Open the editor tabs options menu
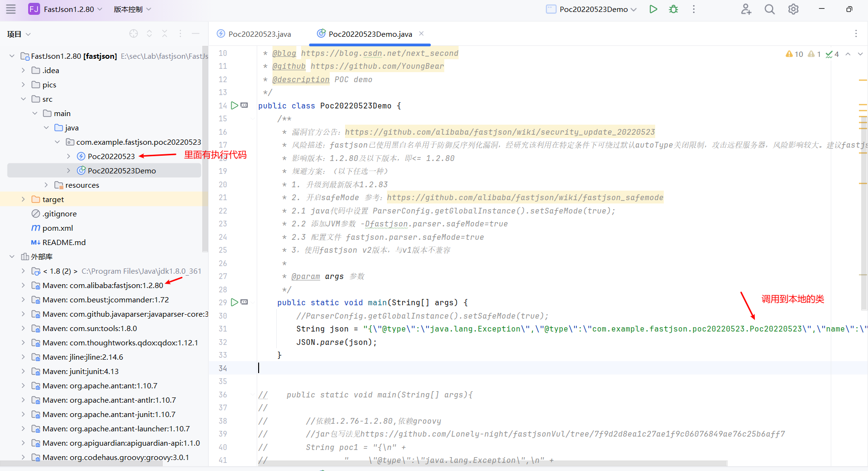Screen dimensions: 868x471 [856, 33]
